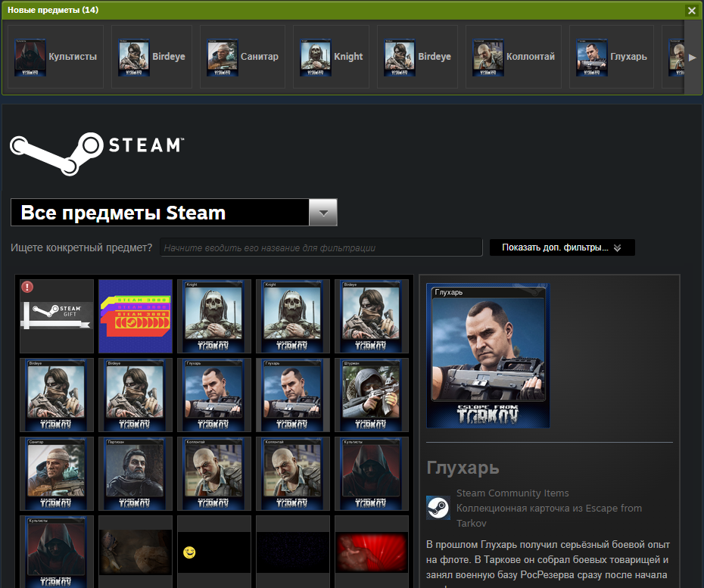The height and width of the screenshot is (588, 704).
Task: Click the Глухарь heading in details panel
Action: (463, 468)
